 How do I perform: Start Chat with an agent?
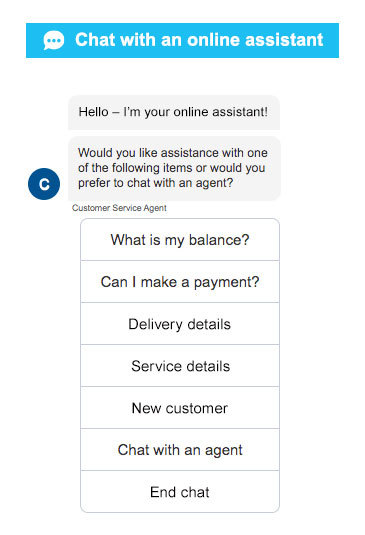click(x=180, y=450)
